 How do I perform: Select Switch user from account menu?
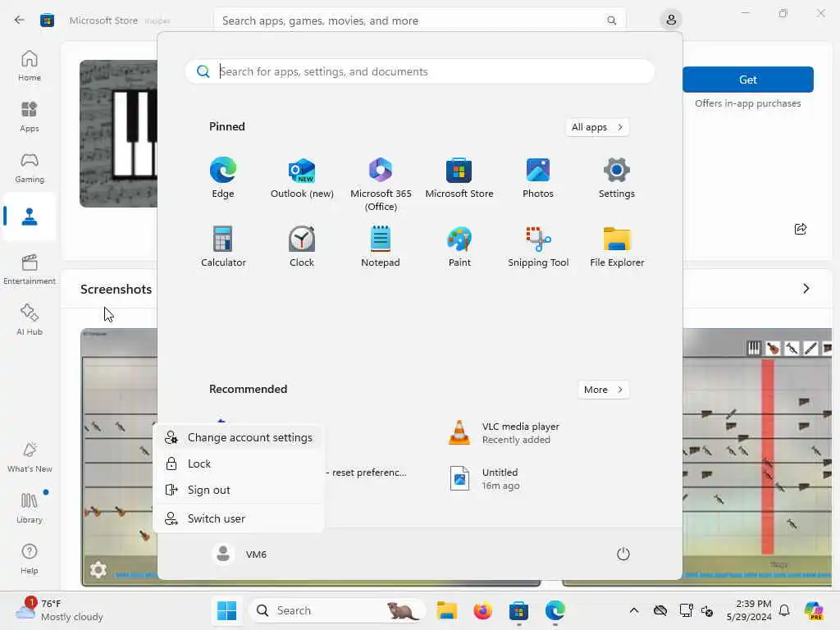(x=239, y=518)
